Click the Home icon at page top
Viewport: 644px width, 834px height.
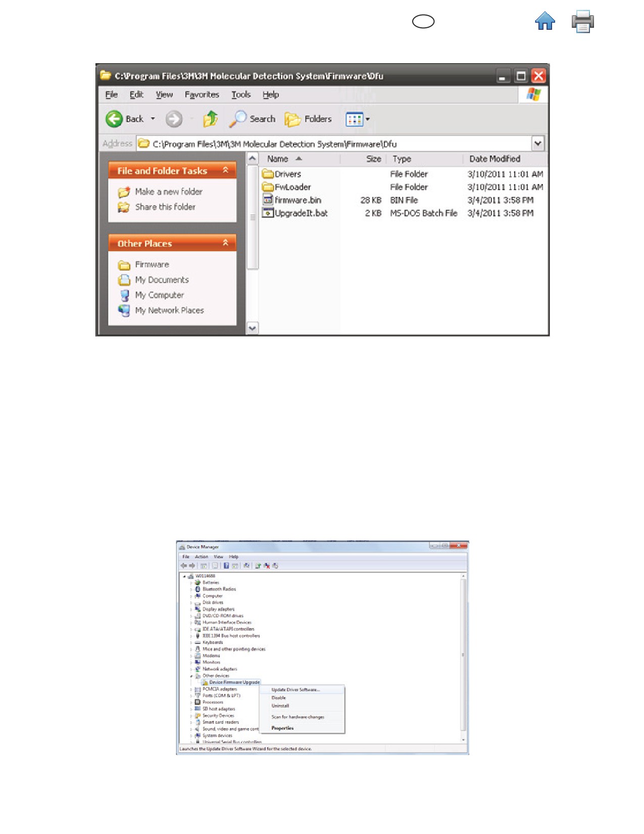pos(545,21)
